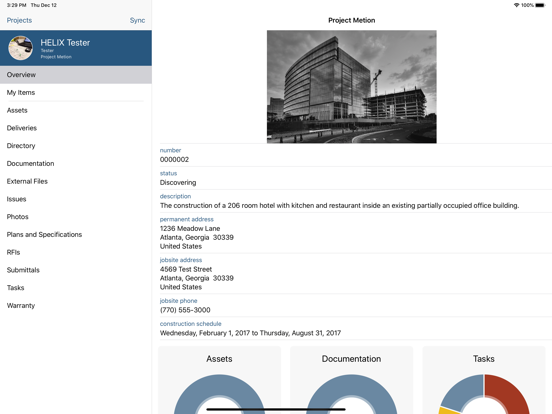Open the Photos section
This screenshot has height=414, width=552.
point(76,217)
